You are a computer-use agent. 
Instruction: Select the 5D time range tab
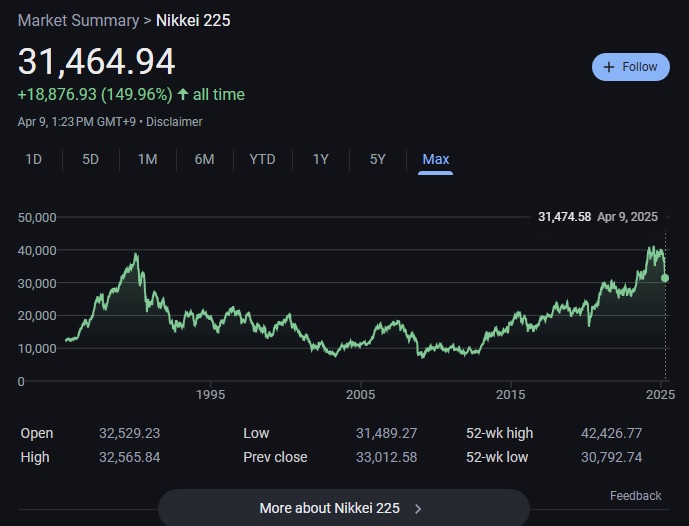[91, 159]
